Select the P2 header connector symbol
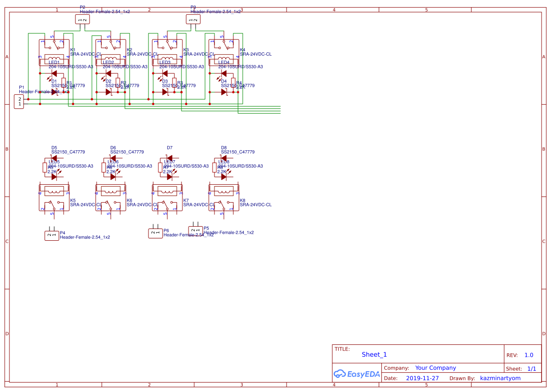 [82, 19]
